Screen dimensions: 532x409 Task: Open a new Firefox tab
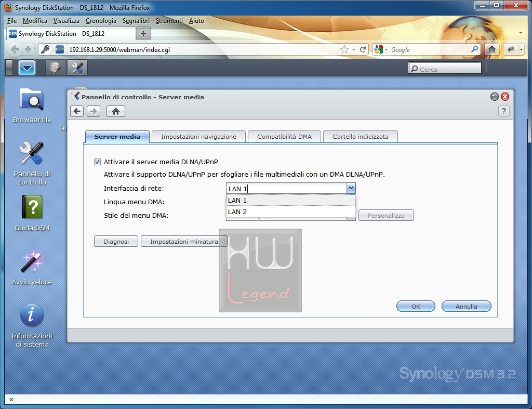143,34
